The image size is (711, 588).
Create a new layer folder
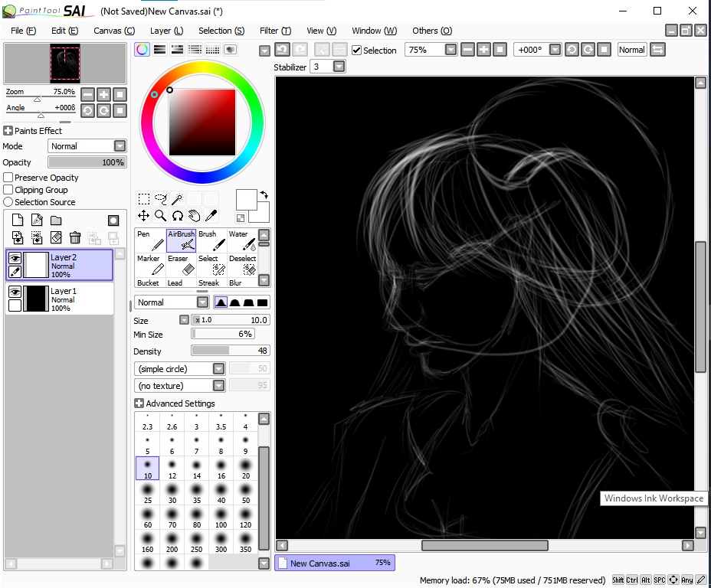coord(56,220)
